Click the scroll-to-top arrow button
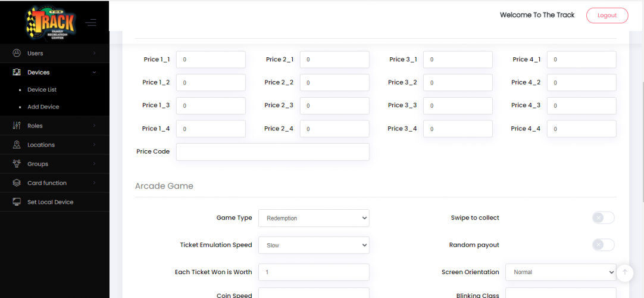The image size is (644, 298). click(625, 272)
